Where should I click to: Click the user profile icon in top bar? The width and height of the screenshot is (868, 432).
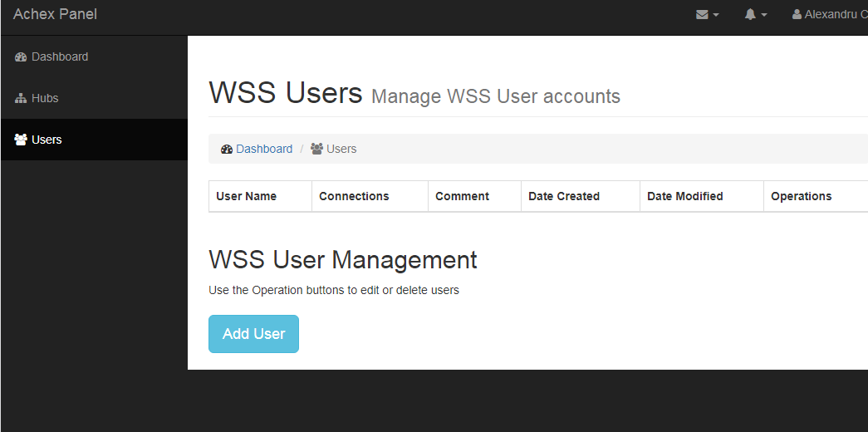[x=797, y=15]
